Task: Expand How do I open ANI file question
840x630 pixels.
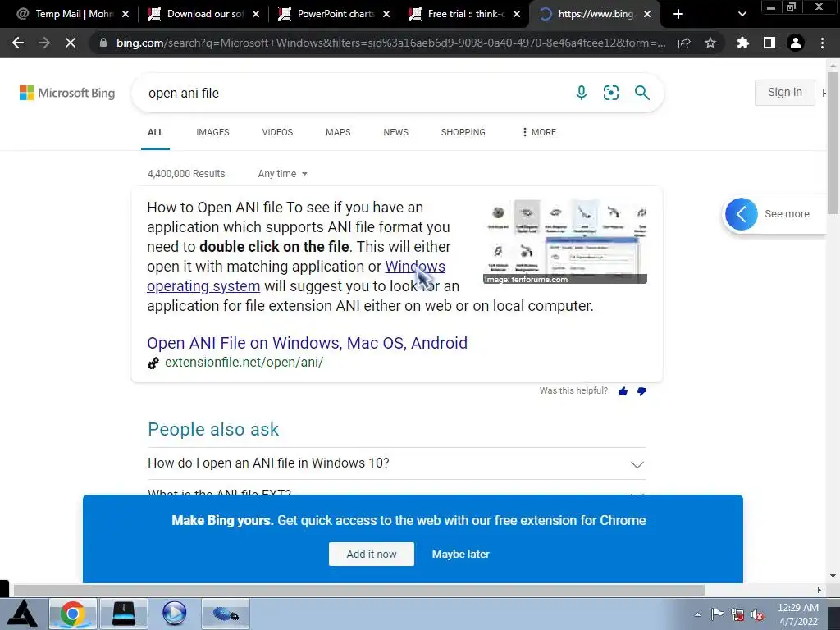Action: coord(397,463)
